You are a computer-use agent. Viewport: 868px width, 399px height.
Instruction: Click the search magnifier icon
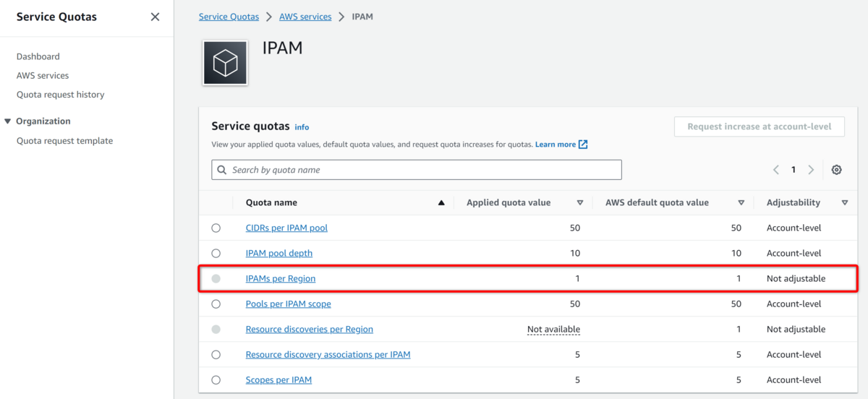[222, 170]
